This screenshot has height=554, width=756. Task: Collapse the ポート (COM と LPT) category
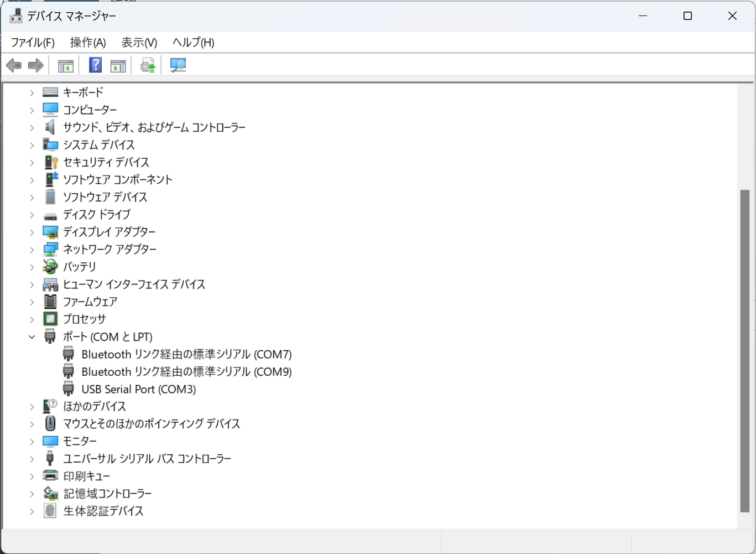click(x=32, y=336)
